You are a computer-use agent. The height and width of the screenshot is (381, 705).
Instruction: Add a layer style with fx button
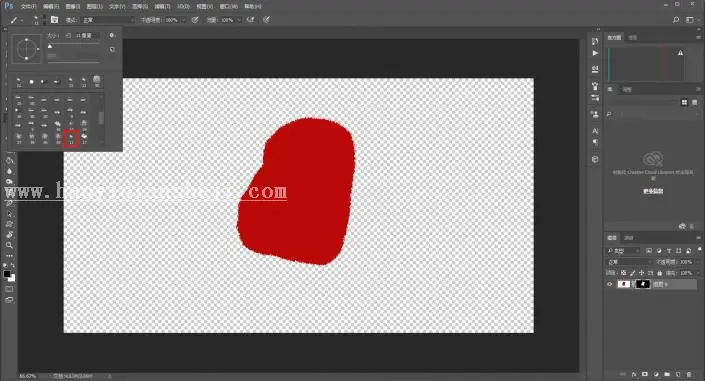[634, 374]
